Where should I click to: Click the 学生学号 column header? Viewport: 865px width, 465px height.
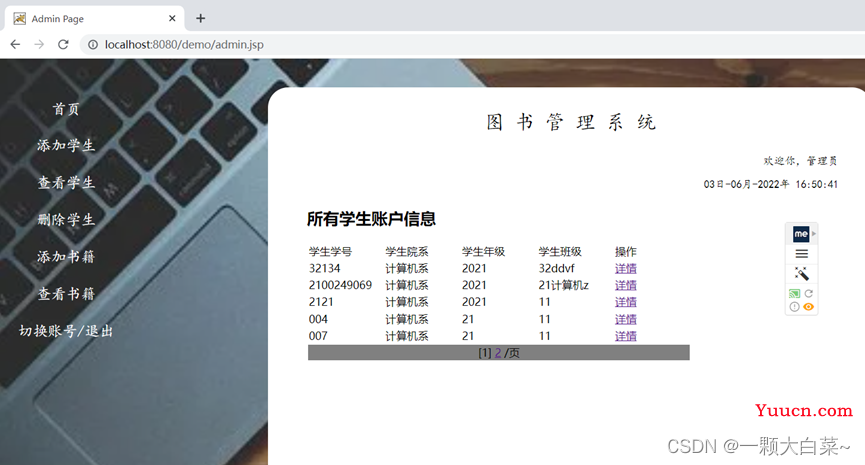tap(330, 252)
